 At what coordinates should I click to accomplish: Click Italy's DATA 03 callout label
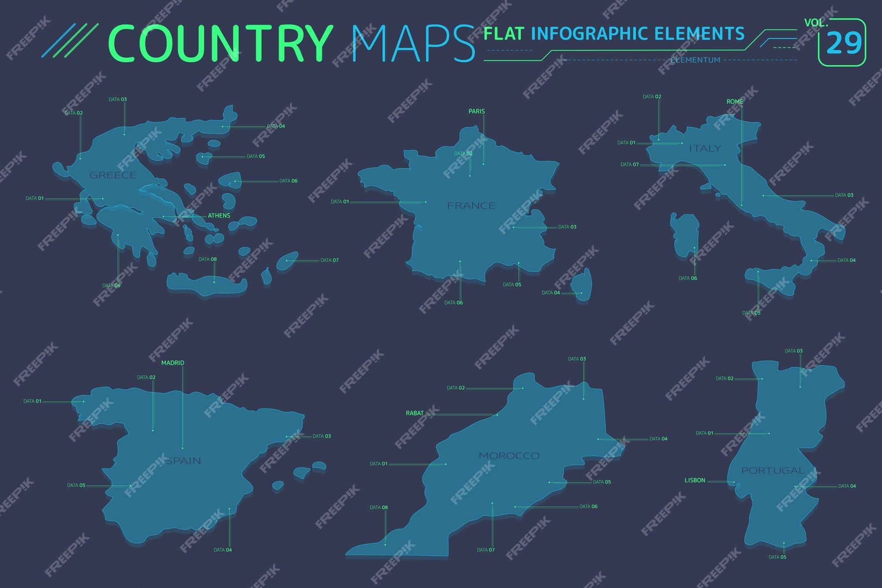point(845,195)
